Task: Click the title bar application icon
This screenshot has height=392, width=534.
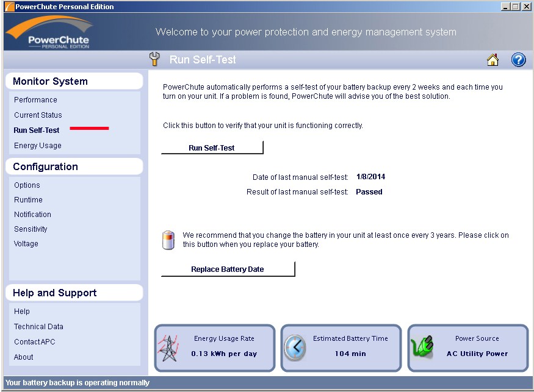Action: click(x=9, y=7)
